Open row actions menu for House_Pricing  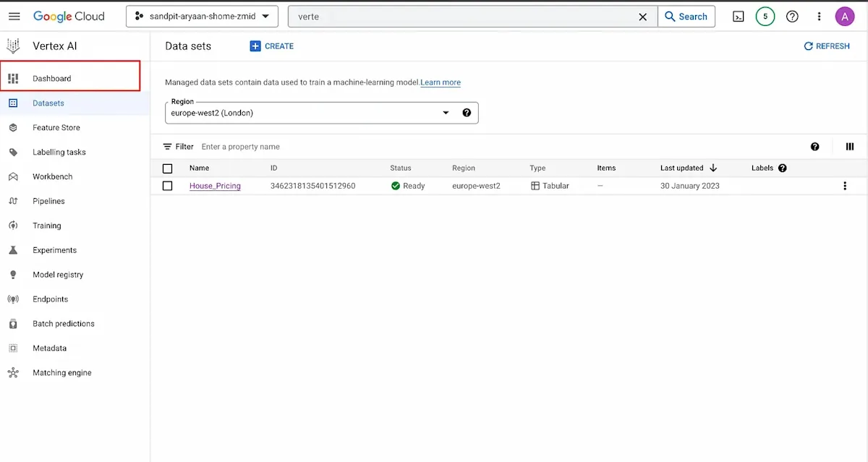[x=845, y=186]
